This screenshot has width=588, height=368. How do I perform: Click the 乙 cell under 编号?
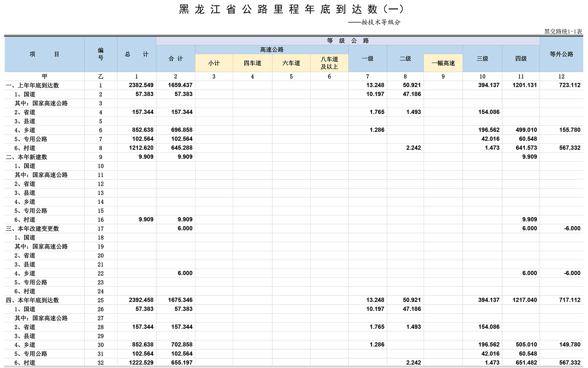[x=101, y=76]
